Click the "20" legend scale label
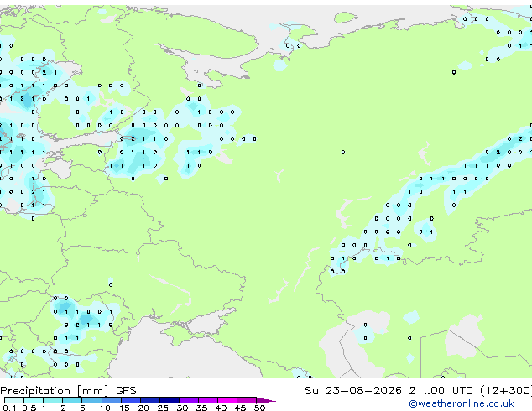532x411 pixels. (x=143, y=408)
